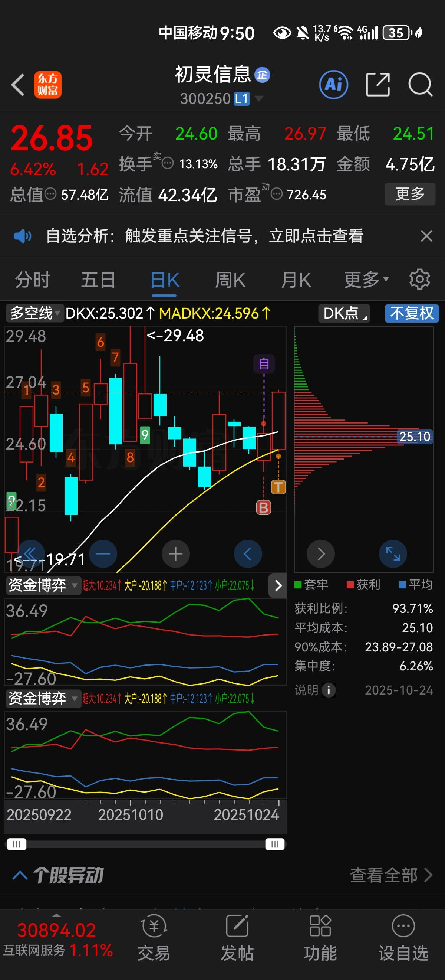
Task: Move chart left with blue arrow
Action: tap(248, 554)
